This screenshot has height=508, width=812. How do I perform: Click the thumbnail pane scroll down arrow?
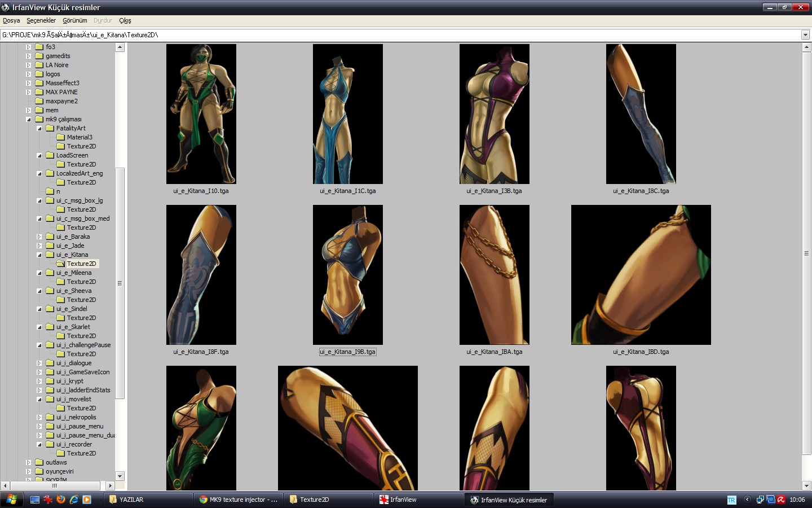coord(806,485)
